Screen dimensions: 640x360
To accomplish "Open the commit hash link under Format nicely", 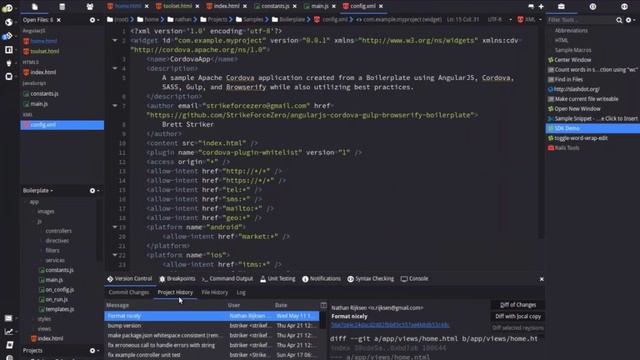I will tap(390, 325).
